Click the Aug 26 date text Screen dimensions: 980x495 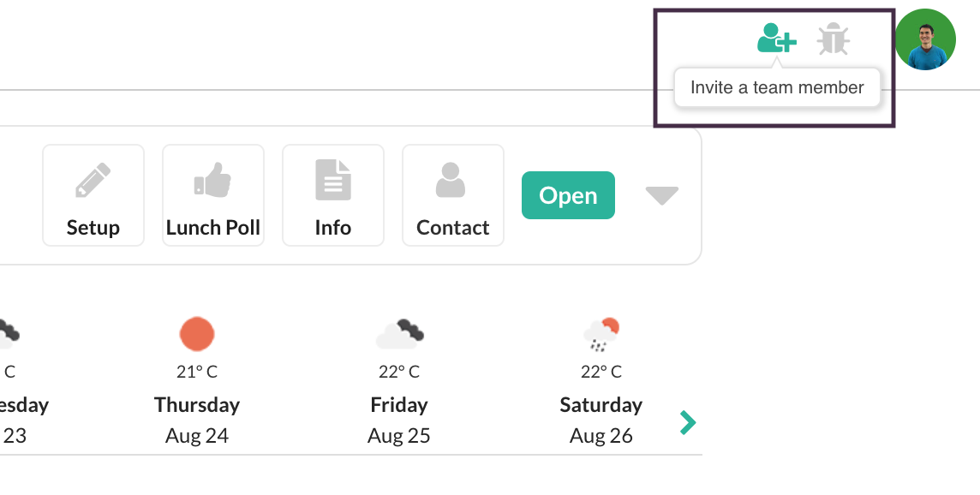point(601,436)
